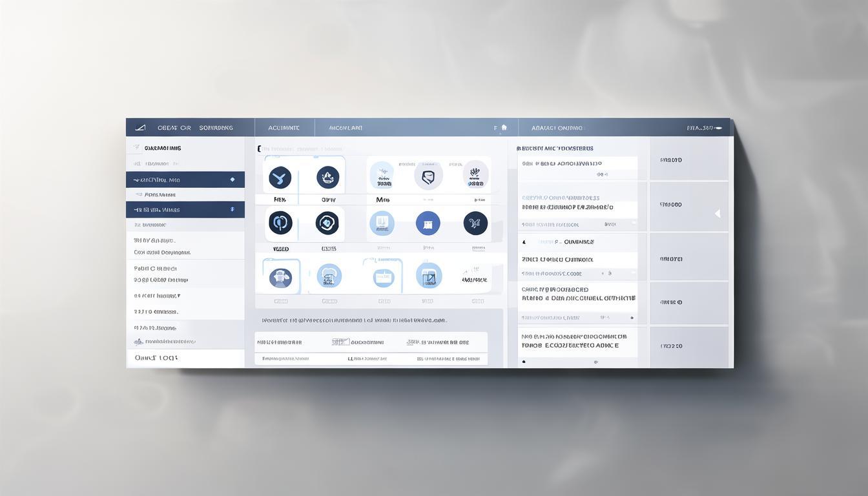Click the filter icon beside sidebar heading
The image size is (868, 496).
pyautogui.click(x=136, y=148)
